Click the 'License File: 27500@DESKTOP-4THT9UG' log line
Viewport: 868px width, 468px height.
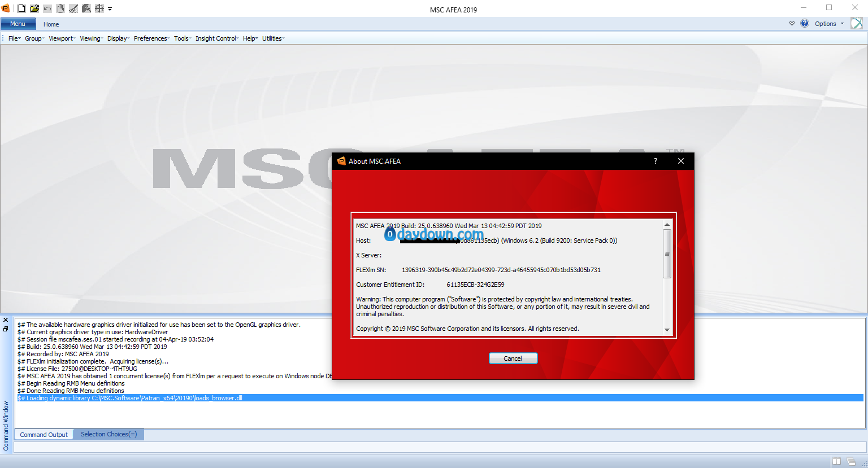pyautogui.click(x=77, y=369)
